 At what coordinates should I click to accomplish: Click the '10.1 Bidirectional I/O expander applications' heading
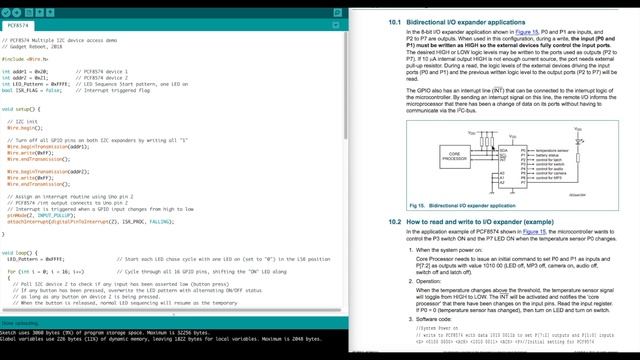pos(457,22)
